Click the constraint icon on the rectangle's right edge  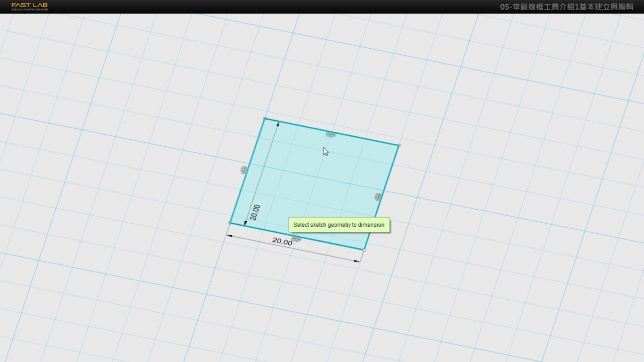(378, 197)
